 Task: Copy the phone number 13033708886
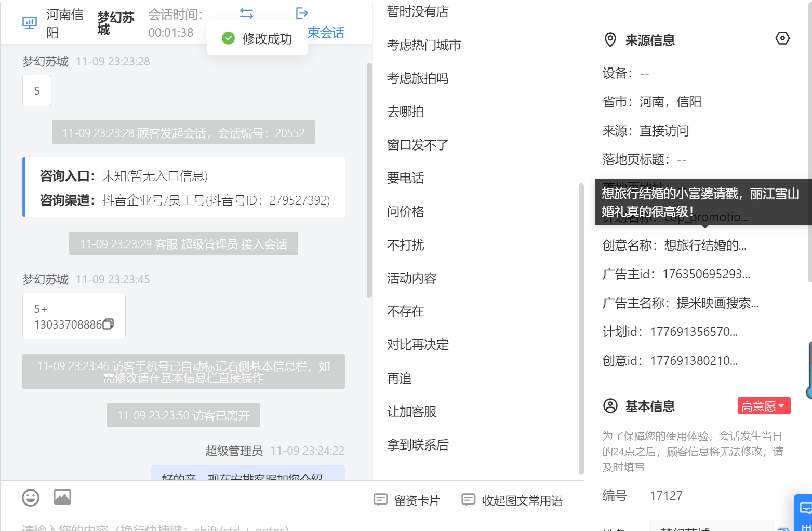(108, 324)
